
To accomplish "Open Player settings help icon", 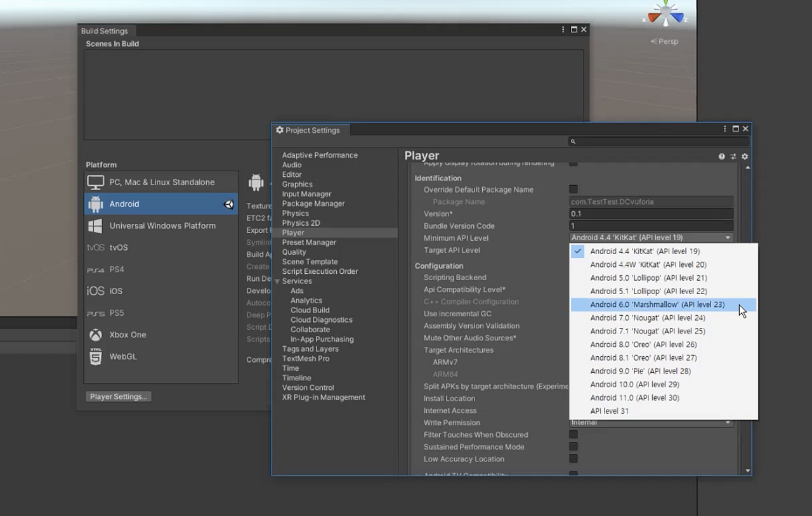I will (722, 157).
